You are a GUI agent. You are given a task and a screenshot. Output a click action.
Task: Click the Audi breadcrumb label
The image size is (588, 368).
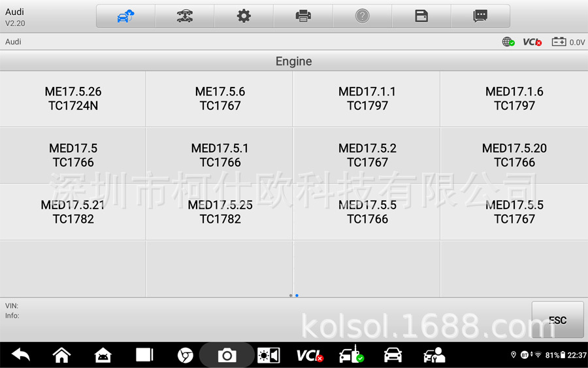pyautogui.click(x=13, y=42)
